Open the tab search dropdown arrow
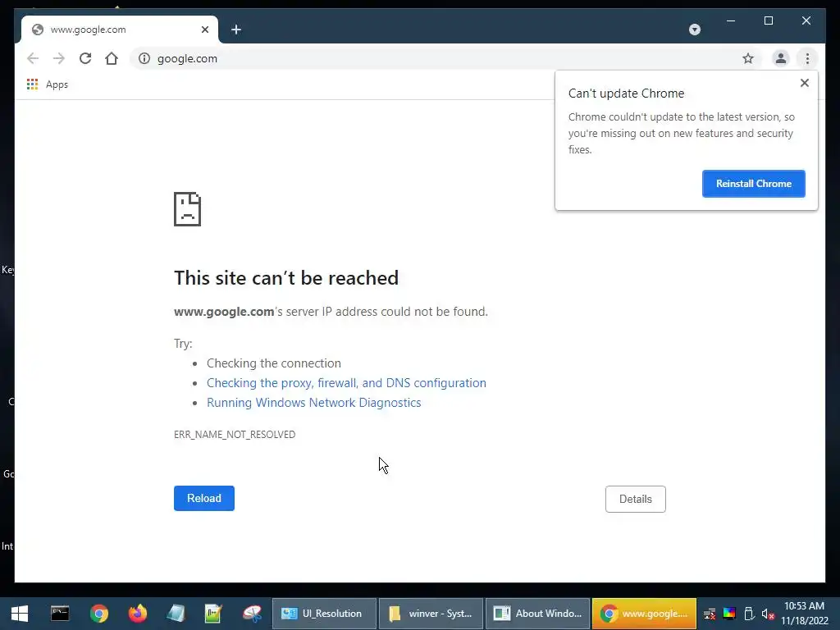Viewport: 840px width, 630px height. coord(694,30)
